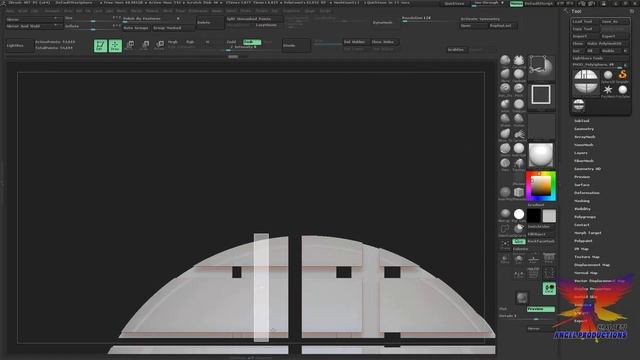The image size is (640, 360).
Task: Open the Preferences menu
Action: click(198, 11)
